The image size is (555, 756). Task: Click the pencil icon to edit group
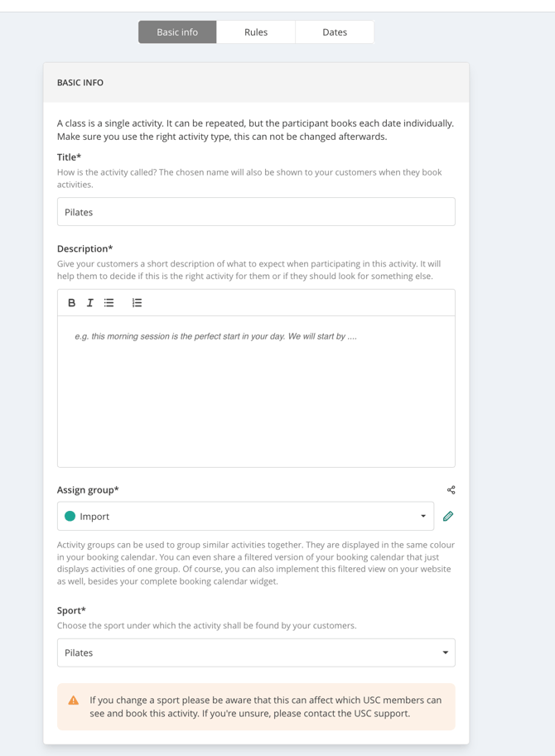tap(448, 517)
